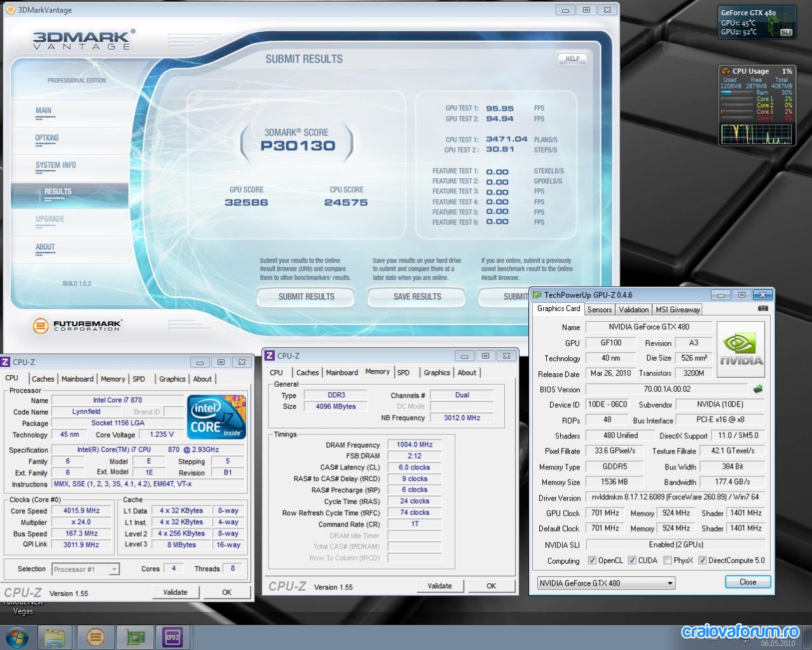
Task: Open the NVIDIA GeForce GTX 480 card dropdown
Action: pyautogui.click(x=606, y=583)
